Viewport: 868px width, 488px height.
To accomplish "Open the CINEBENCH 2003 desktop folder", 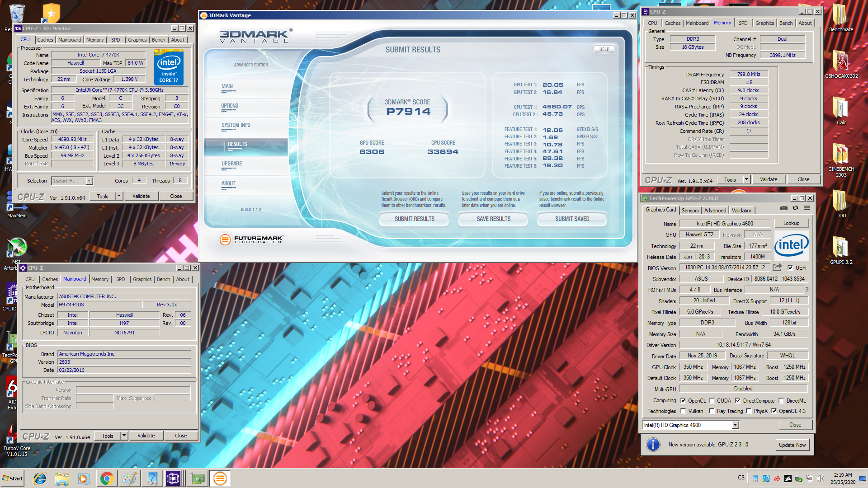I will (841, 160).
